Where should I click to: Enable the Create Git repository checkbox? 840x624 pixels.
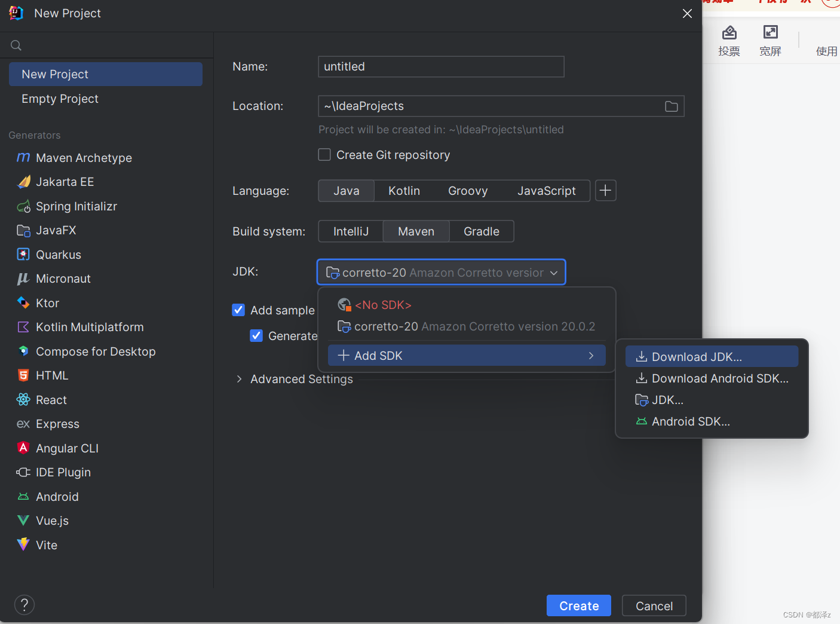pyautogui.click(x=324, y=154)
